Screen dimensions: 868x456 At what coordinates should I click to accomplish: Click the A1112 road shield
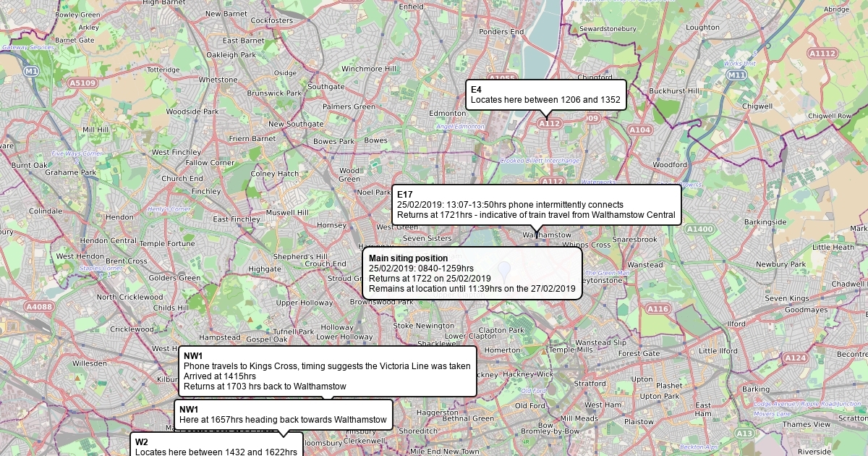[822, 54]
